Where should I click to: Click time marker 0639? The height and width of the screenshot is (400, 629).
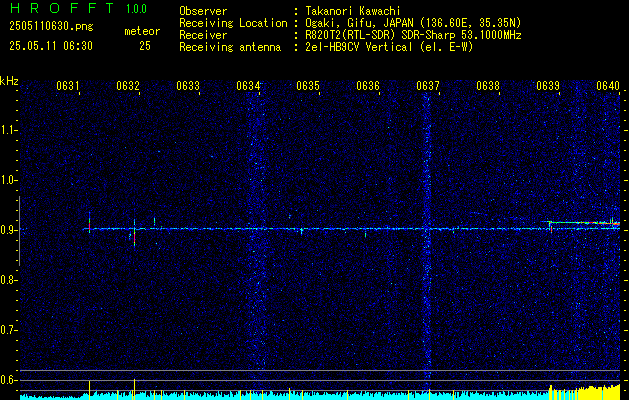click(548, 85)
